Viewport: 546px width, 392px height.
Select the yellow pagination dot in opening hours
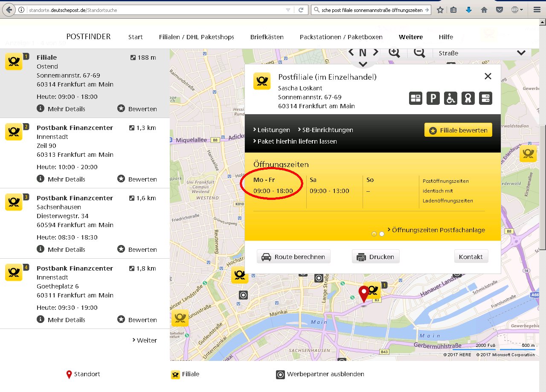(x=374, y=234)
